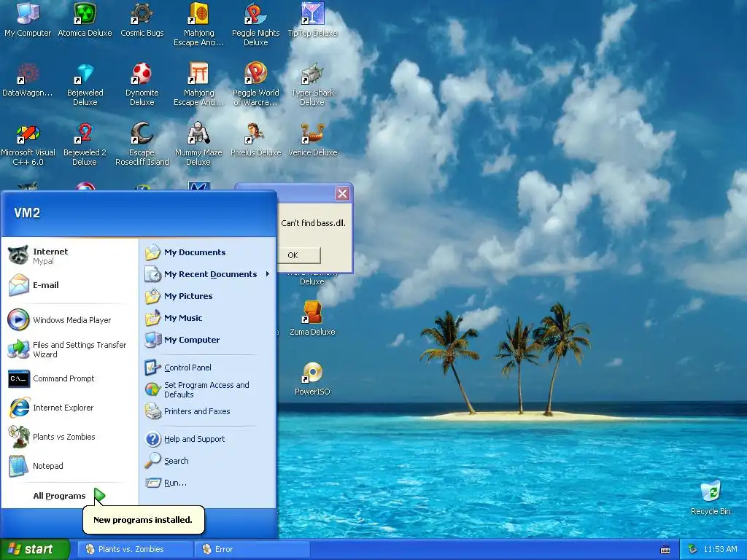Image resolution: width=747 pixels, height=560 pixels.
Task: Launch Atomica Deluxe desktop shortcut
Action: pyautogui.click(x=85, y=19)
